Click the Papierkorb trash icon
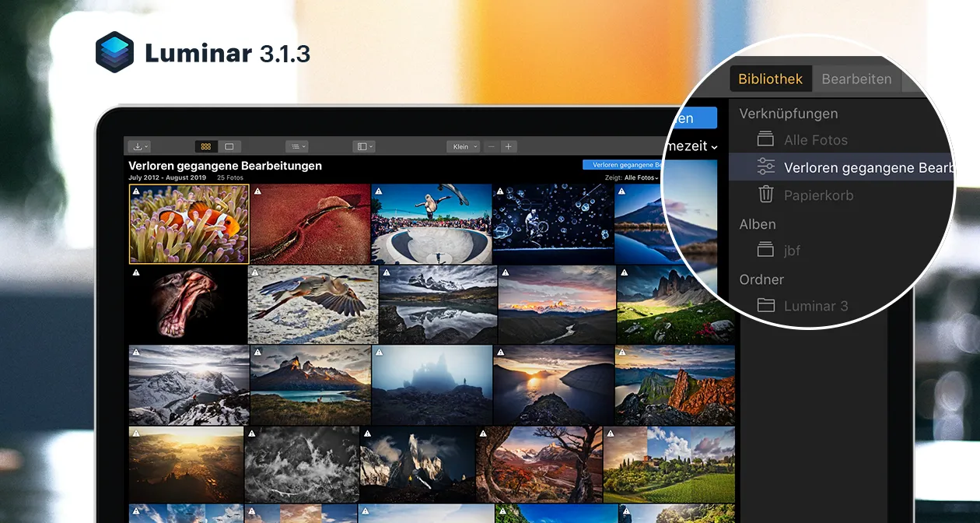Screen dimensions: 980x523 [766, 195]
